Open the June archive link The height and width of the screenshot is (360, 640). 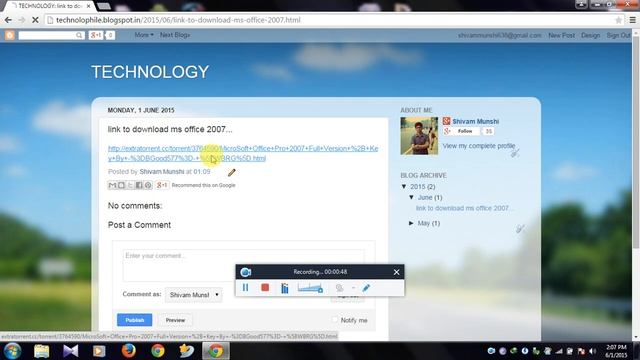(x=425, y=198)
